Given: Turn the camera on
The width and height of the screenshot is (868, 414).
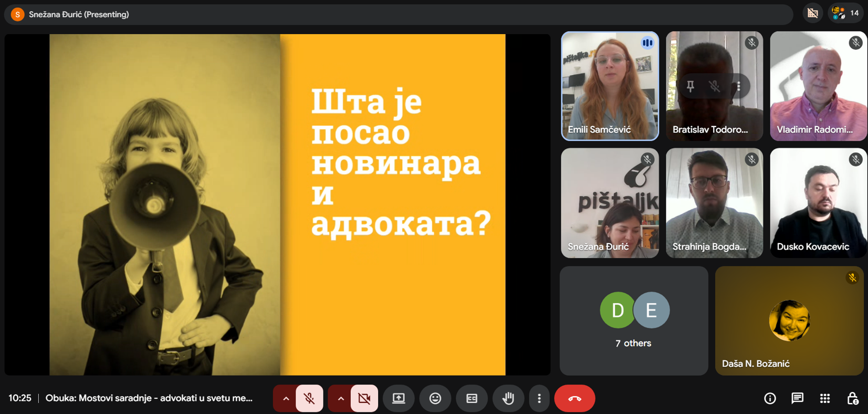Looking at the screenshot, I should pyautogui.click(x=364, y=398).
